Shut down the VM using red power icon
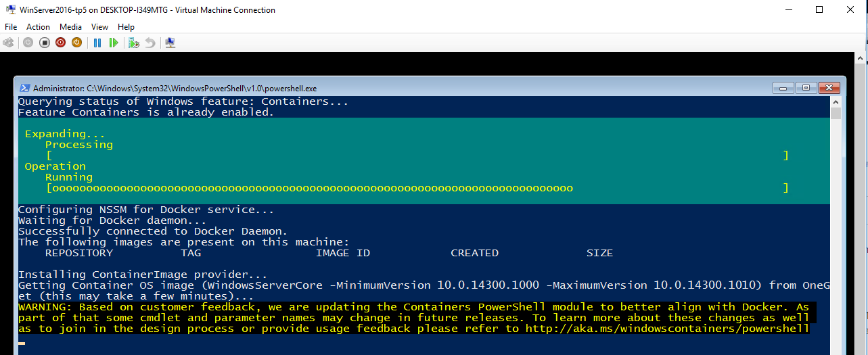 click(x=61, y=43)
